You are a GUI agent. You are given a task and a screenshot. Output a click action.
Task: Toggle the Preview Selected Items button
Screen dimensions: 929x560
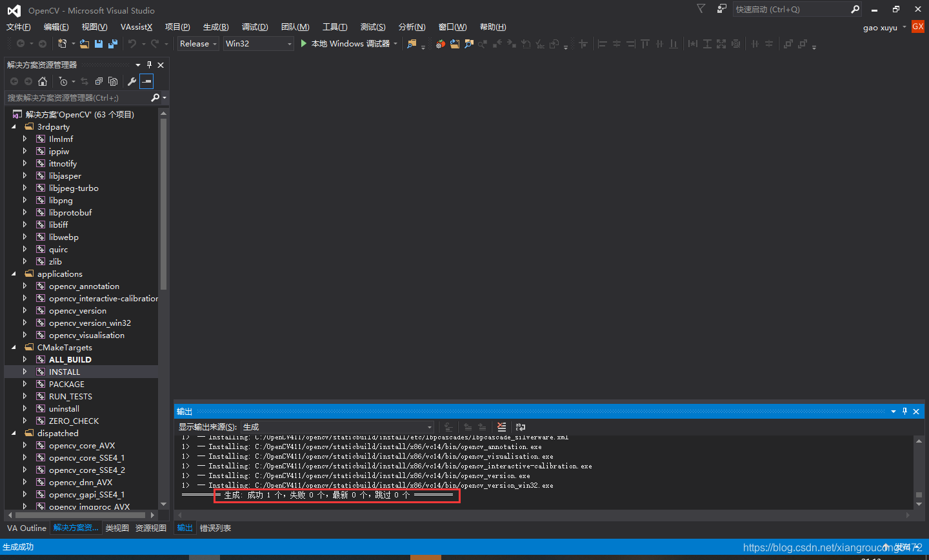tap(146, 81)
